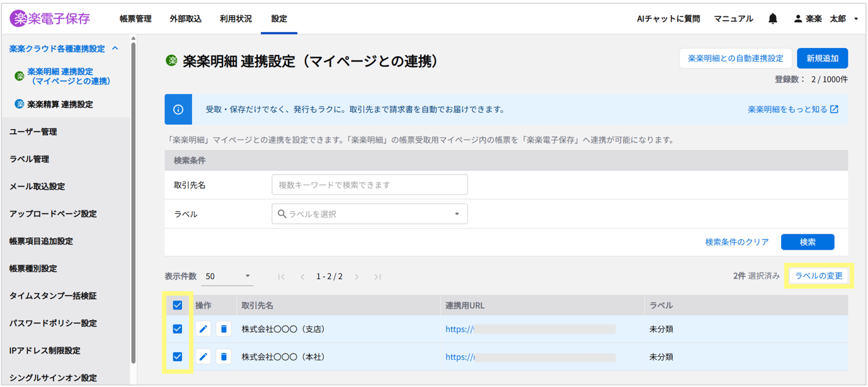Click the blue icon beside 楽楽精算 連携設定
This screenshot has height=387, width=868.
point(20,104)
